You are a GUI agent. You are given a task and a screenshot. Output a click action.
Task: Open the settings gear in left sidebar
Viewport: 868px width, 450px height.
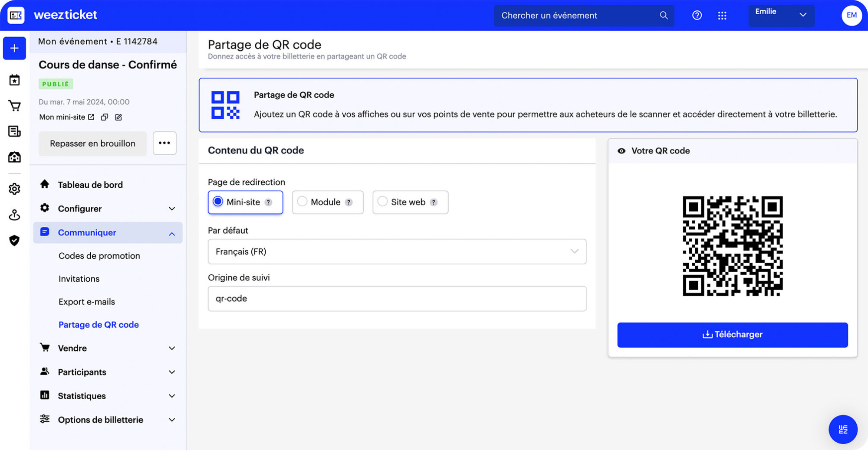click(14, 189)
